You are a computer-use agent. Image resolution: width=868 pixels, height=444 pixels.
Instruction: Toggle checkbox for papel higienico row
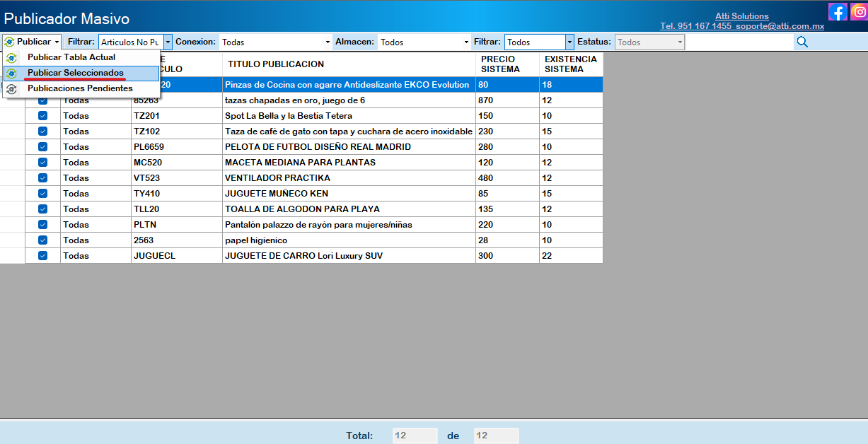click(42, 240)
